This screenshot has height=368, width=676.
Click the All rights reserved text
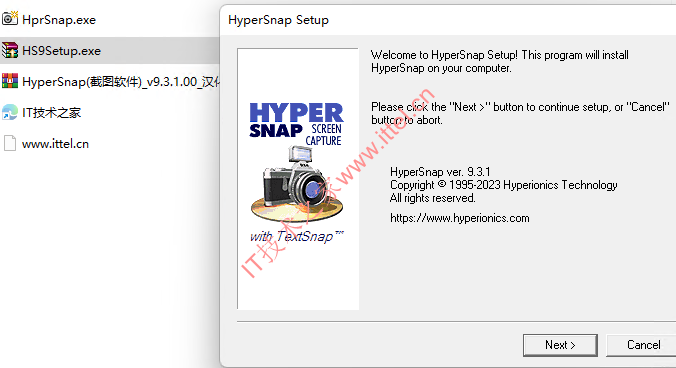432,198
